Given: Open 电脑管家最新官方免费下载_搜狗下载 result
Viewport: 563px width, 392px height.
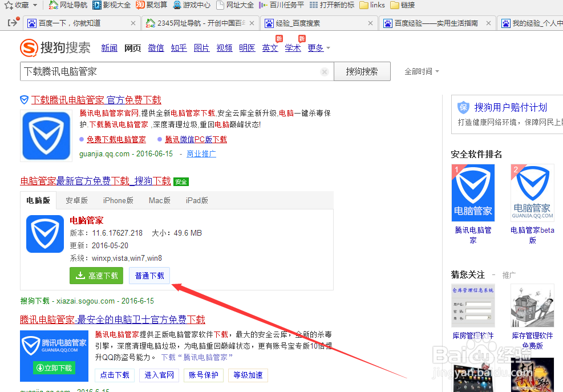Looking at the screenshot, I should (95, 181).
